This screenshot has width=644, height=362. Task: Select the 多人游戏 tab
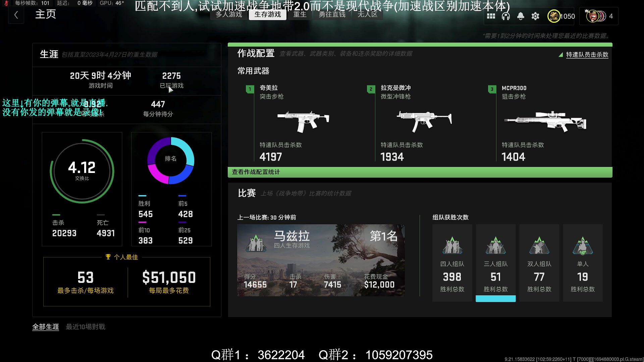pos(229,14)
